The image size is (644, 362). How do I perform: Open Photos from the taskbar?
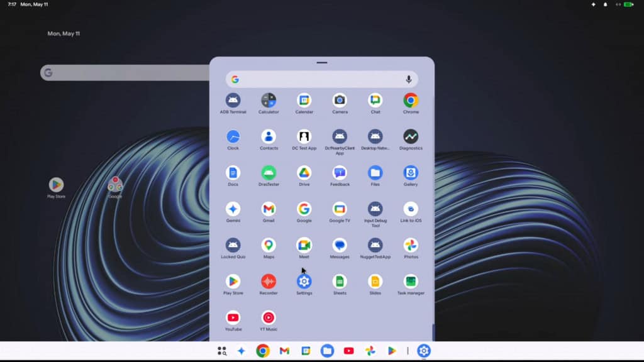pos(370,351)
